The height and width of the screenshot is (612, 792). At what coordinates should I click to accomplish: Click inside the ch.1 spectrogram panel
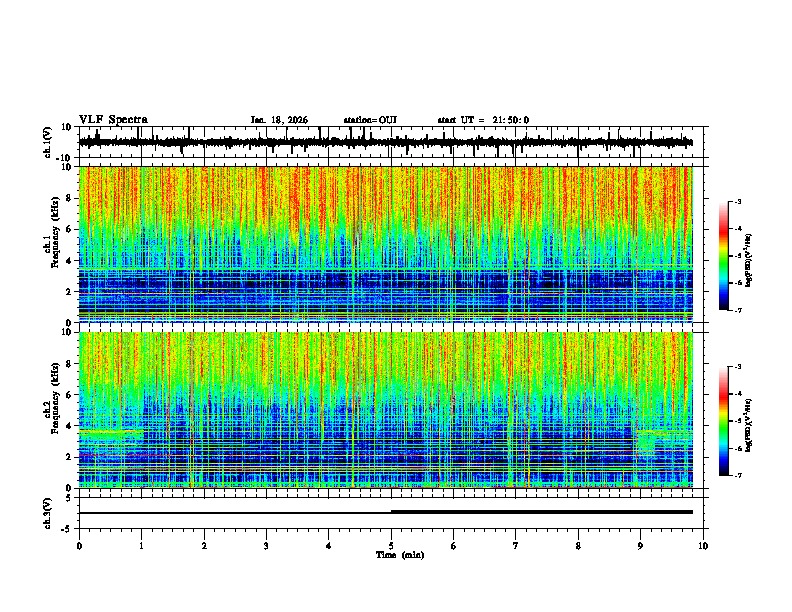click(386, 244)
